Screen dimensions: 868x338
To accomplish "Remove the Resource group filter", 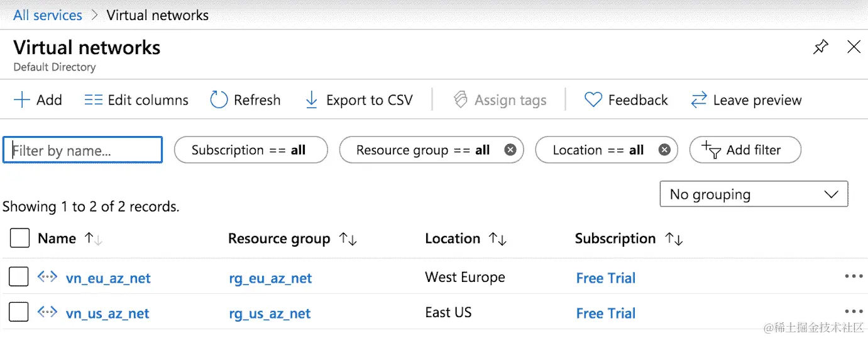I will 510,150.
